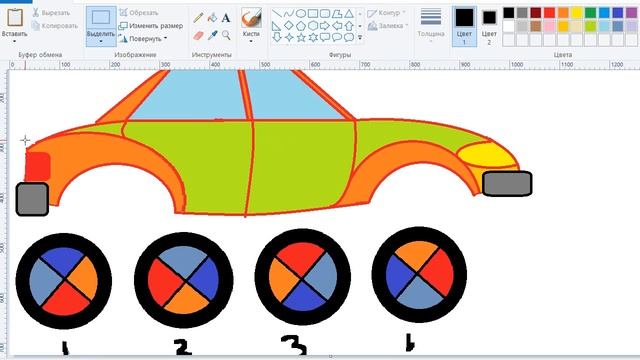Open the Выделить selection options dropdown
This screenshot has height=360, width=640.
click(101, 41)
